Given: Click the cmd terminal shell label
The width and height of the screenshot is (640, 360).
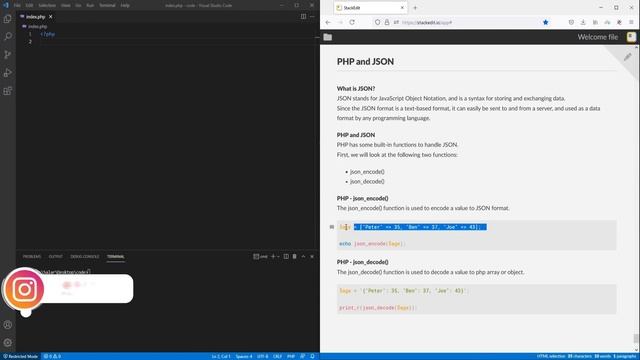Looking at the screenshot, I should pos(260,256).
